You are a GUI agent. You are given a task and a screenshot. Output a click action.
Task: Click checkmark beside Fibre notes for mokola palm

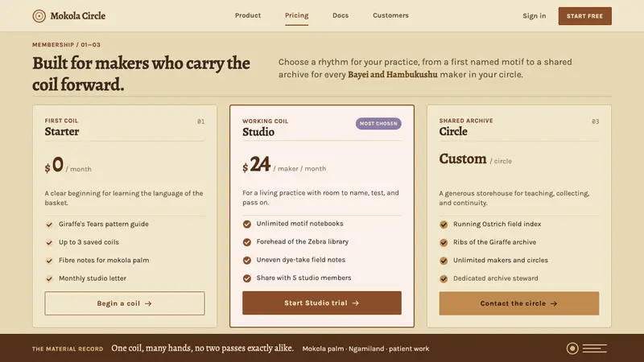coord(49,261)
